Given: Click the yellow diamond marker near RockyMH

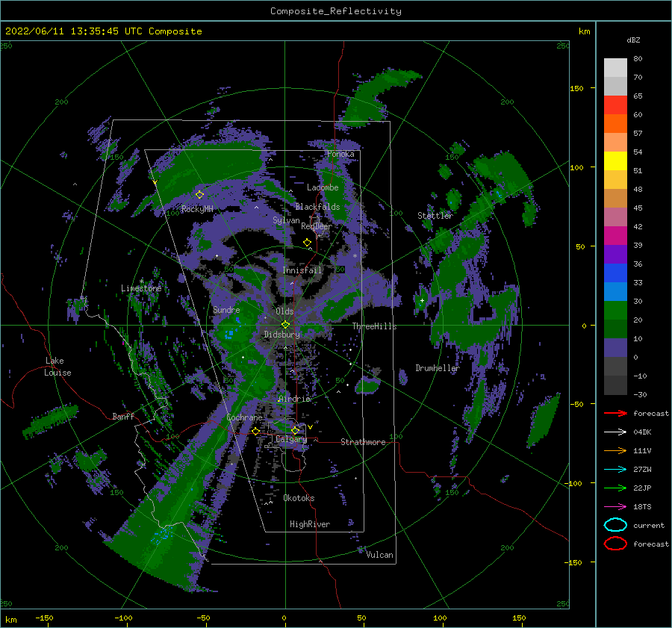Looking at the screenshot, I should click(x=199, y=195).
